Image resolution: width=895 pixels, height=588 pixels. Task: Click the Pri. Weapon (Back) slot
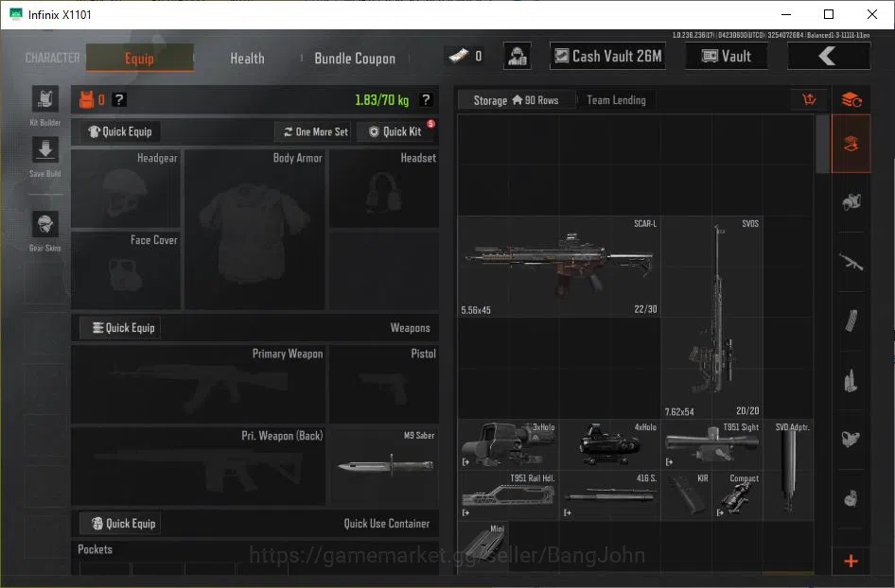tap(199, 466)
